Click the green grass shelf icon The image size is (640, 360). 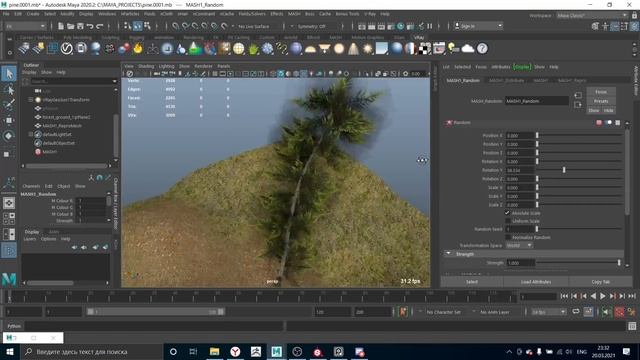[x=253, y=49]
